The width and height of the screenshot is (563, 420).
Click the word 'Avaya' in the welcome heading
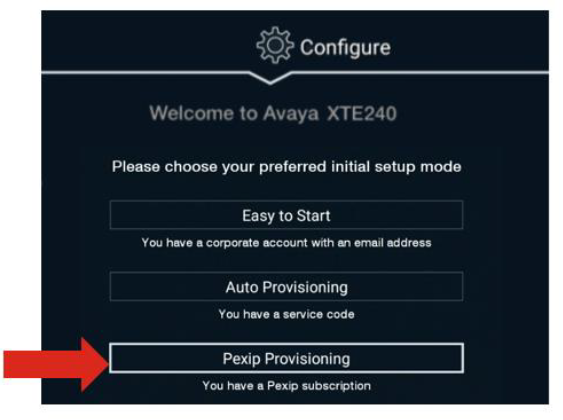[291, 114]
